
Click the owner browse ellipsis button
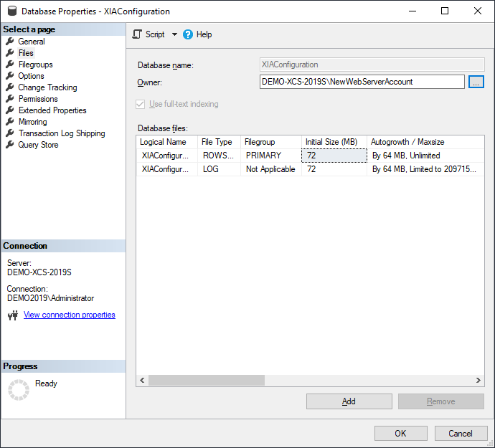(x=476, y=82)
